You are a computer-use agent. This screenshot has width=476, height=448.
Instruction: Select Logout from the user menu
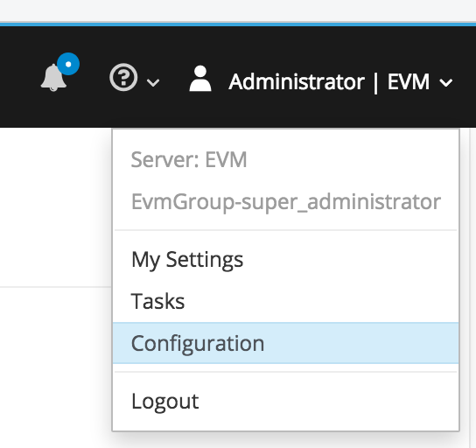tap(285, 402)
